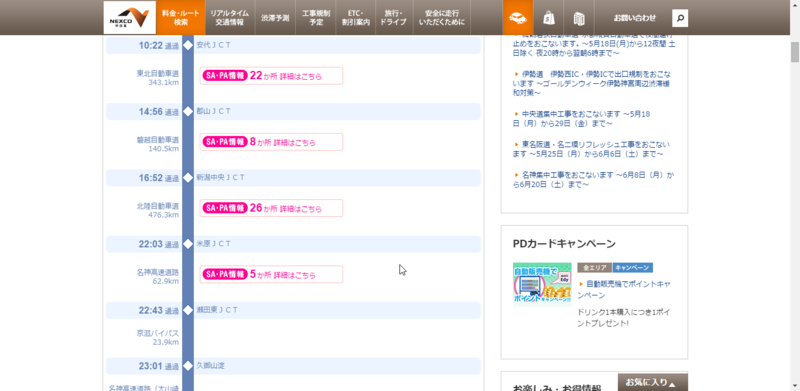This screenshot has height=391, width=800.
Task: Click the NEXCO logo
Action: point(130,17)
